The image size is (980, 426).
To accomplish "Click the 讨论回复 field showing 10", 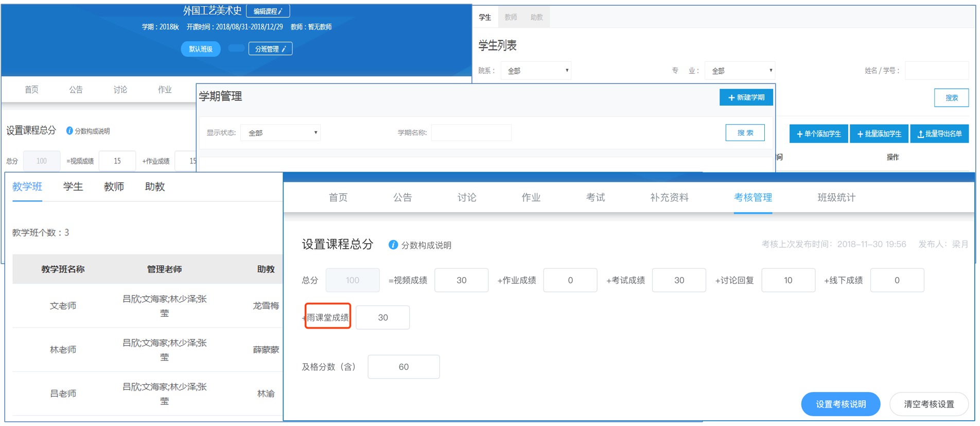I will 788,280.
